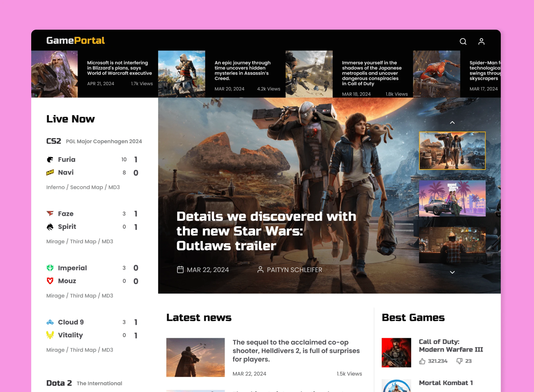Select the Furia team name
Screen dimensions: 534x392
pos(67,160)
